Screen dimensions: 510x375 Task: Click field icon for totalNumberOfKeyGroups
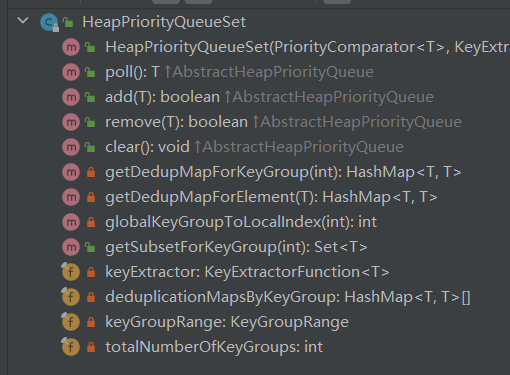click(x=70, y=347)
